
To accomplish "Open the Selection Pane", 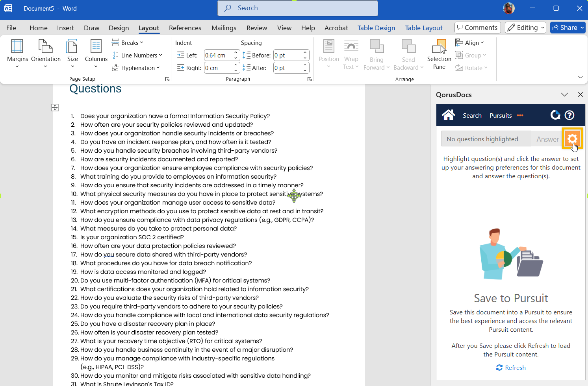I will (439, 54).
